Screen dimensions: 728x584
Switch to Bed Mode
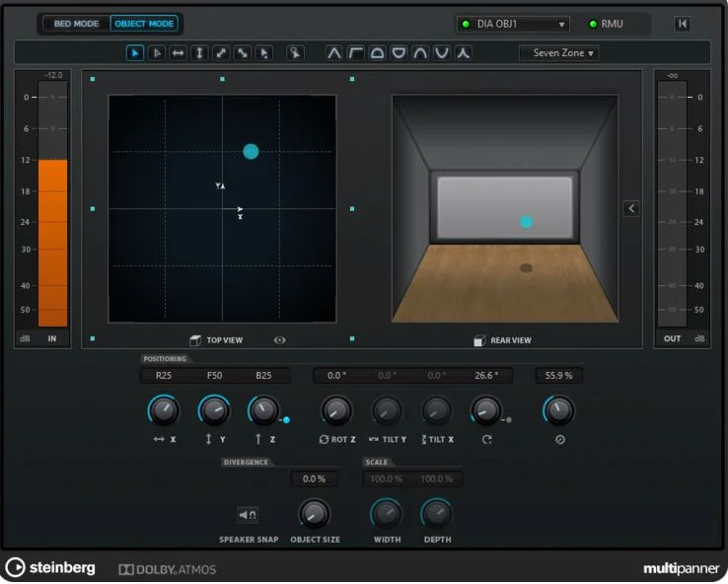(77, 24)
